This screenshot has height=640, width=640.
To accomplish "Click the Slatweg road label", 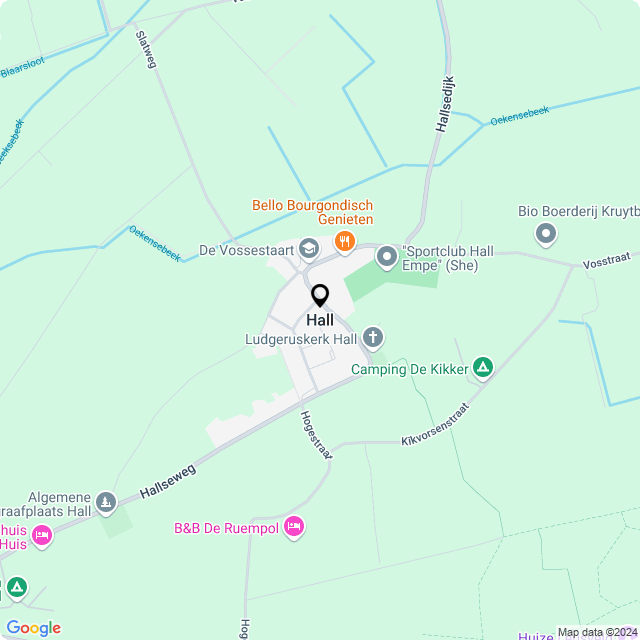I will [146, 49].
